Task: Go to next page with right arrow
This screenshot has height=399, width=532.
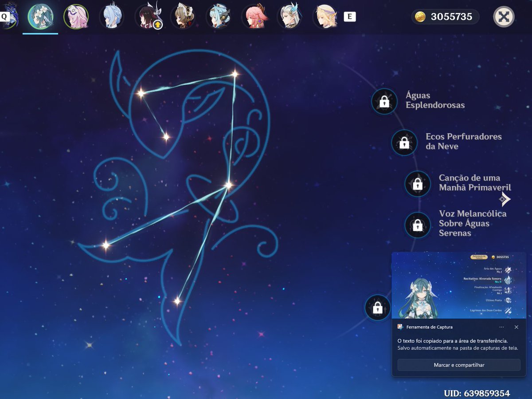Action: click(x=505, y=199)
